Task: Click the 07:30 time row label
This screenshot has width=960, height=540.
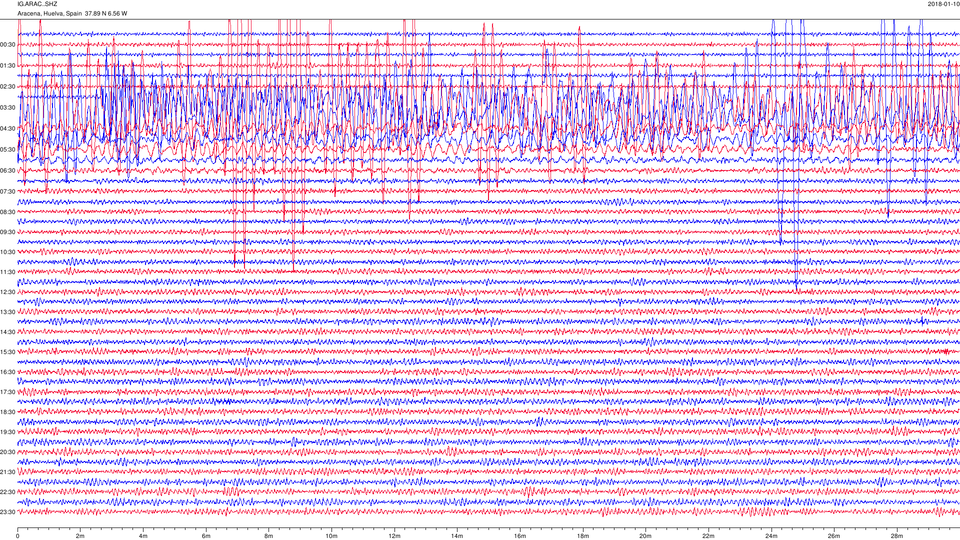Action: coord(7,192)
